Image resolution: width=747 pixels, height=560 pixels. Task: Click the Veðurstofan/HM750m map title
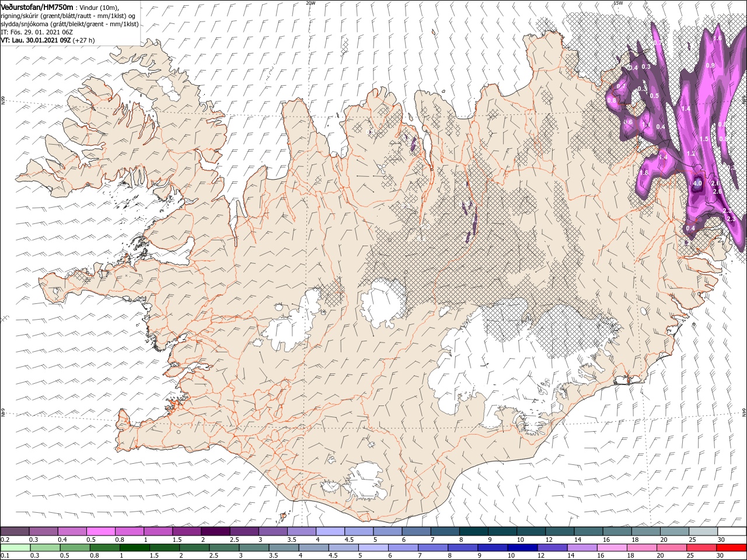click(38, 6)
